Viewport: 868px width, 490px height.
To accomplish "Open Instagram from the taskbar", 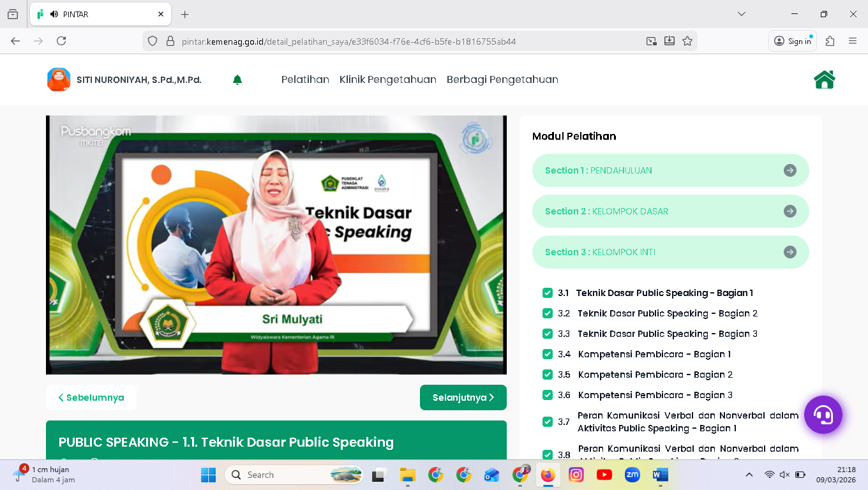I will pos(576,475).
